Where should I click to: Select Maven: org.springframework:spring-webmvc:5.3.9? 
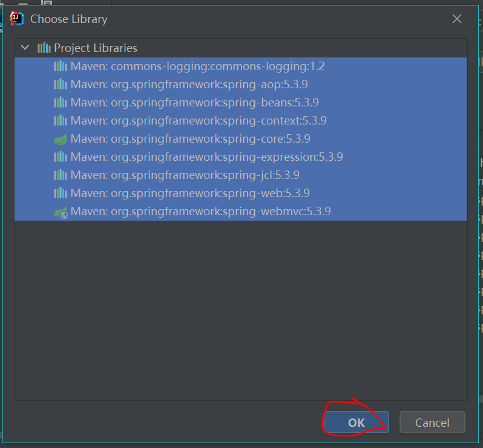(x=240, y=212)
